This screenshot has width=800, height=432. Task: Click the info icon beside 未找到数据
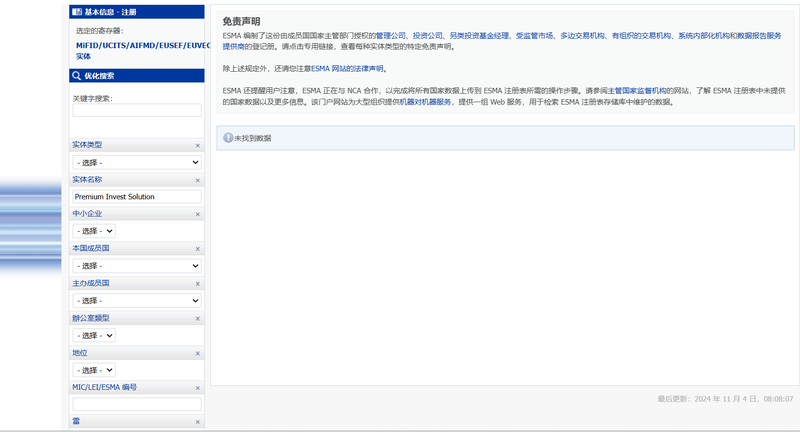228,138
